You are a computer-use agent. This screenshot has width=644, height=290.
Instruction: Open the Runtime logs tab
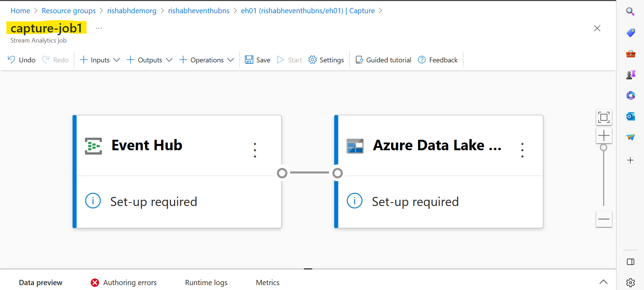pos(206,283)
